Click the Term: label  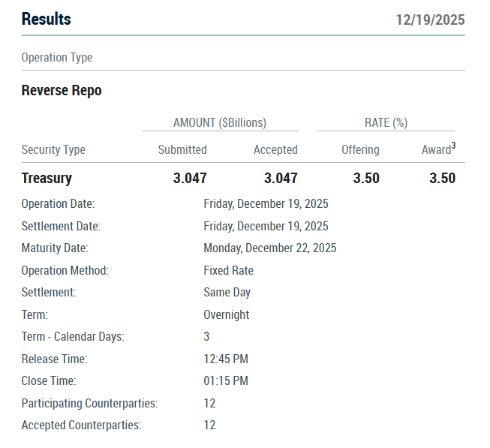(35, 315)
